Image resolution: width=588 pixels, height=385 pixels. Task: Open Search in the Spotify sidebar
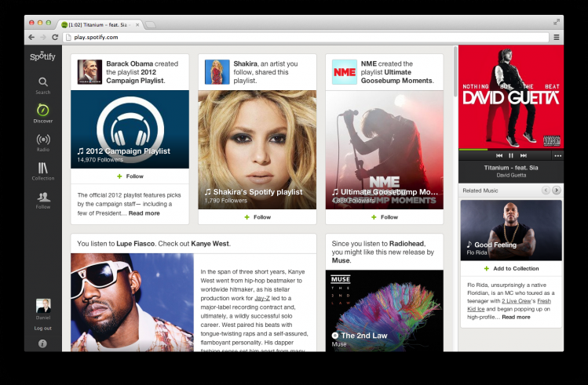click(42, 85)
